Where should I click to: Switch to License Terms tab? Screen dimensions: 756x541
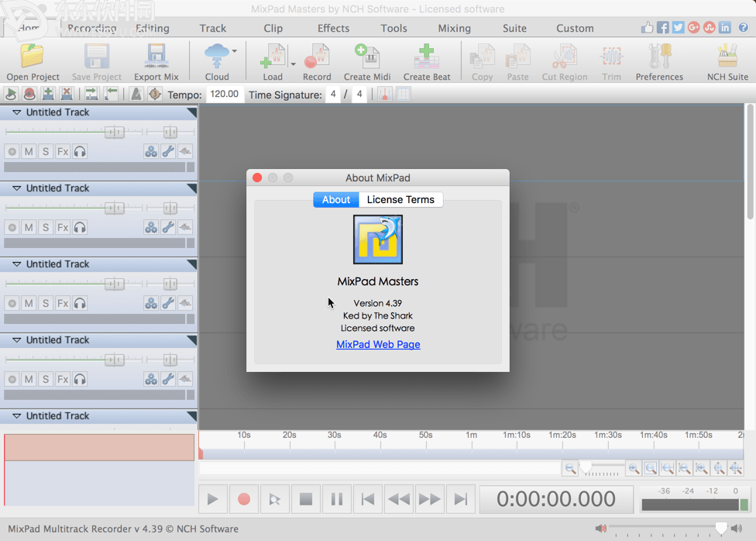pos(400,199)
